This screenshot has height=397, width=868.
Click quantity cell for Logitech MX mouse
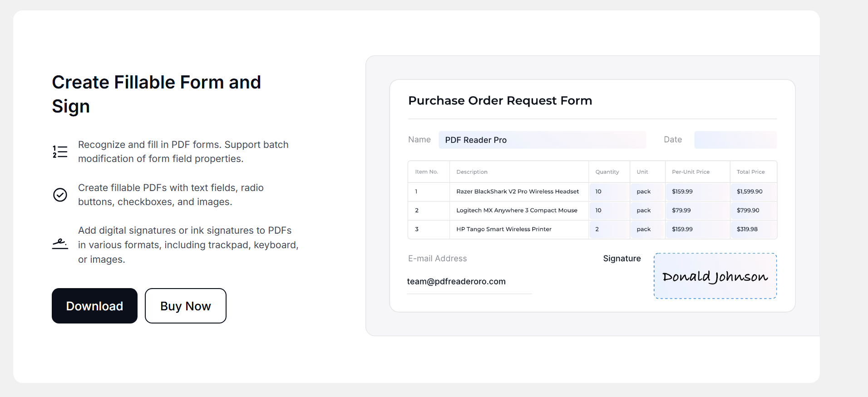tap(609, 211)
